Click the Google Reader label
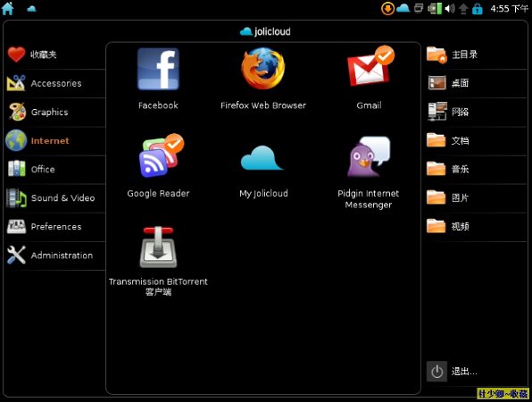The width and height of the screenshot is (532, 402). click(x=158, y=194)
